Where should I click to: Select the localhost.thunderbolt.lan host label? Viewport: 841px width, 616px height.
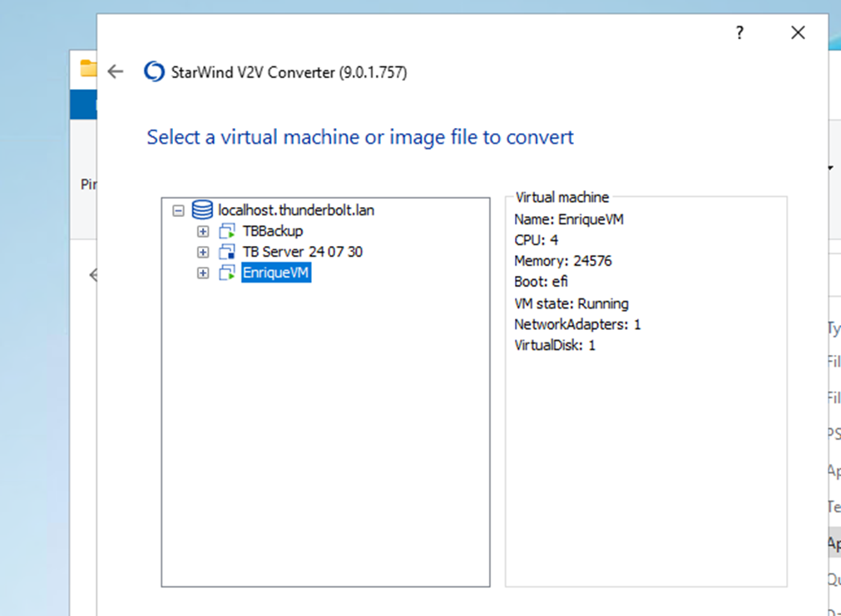click(296, 210)
